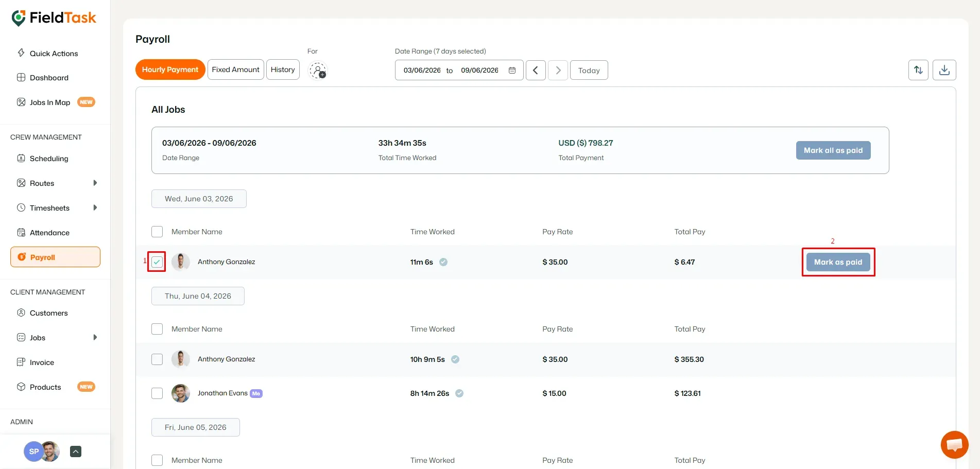Screen dimensions: 980x469
Task: Click the SP profile avatar
Action: (34, 451)
